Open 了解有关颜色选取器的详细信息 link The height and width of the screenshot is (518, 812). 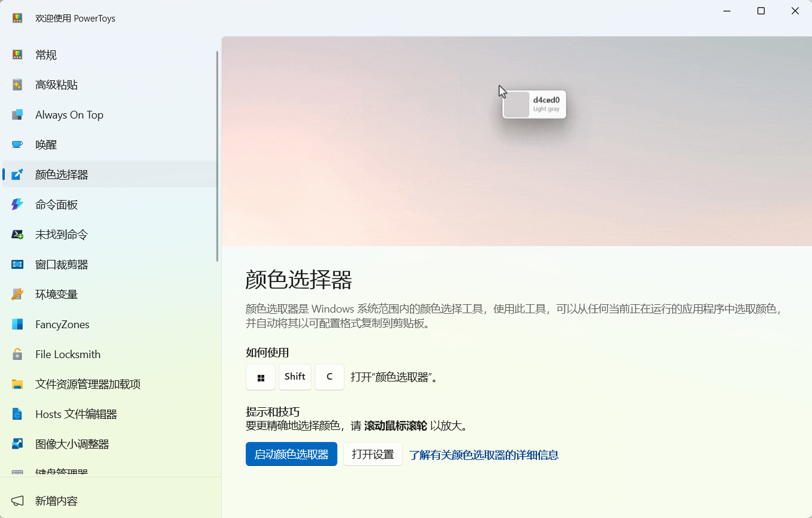(484, 455)
